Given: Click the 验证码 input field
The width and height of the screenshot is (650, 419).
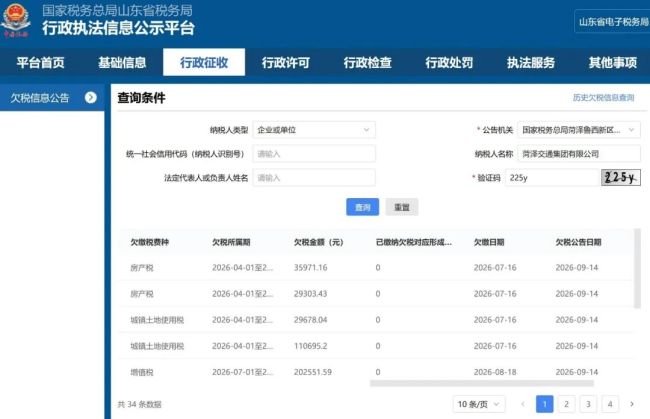Looking at the screenshot, I should coord(552,178).
